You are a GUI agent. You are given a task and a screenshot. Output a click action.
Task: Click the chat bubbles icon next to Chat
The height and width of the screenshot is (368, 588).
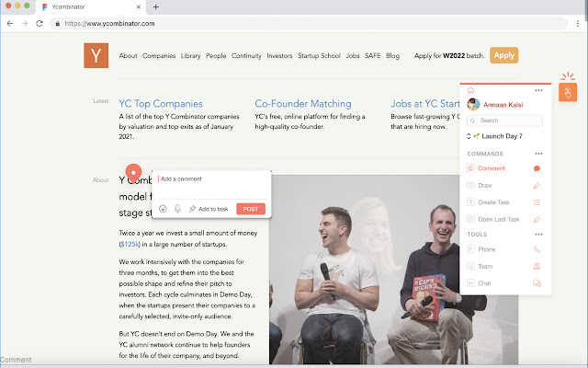(x=537, y=283)
